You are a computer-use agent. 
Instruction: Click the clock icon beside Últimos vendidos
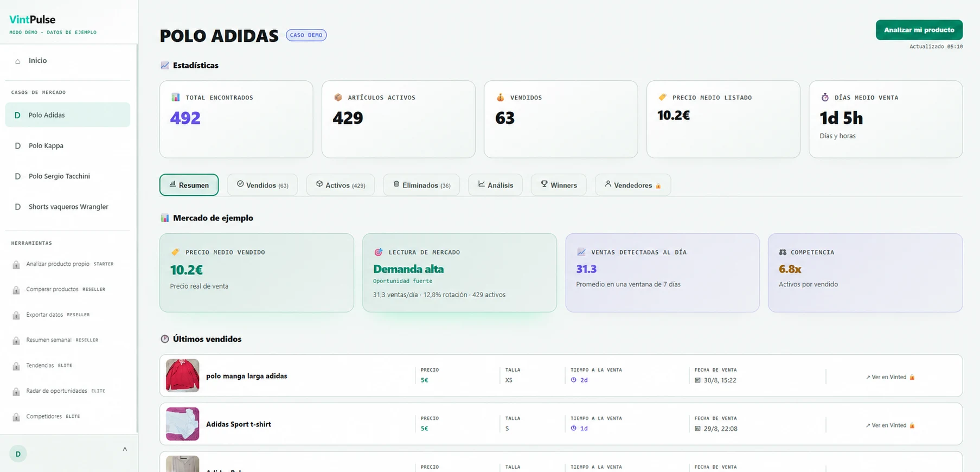tap(165, 339)
